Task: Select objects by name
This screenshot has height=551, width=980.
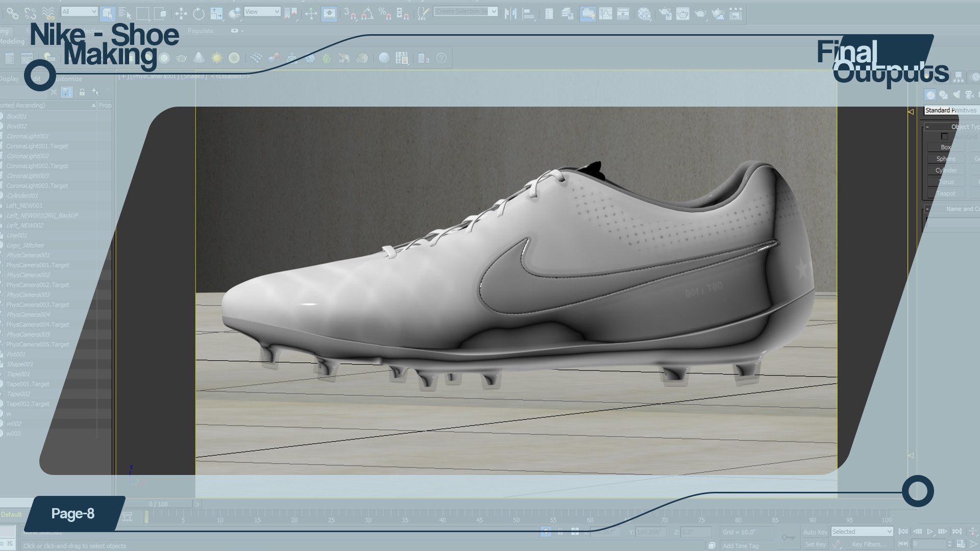Action: 123,14
